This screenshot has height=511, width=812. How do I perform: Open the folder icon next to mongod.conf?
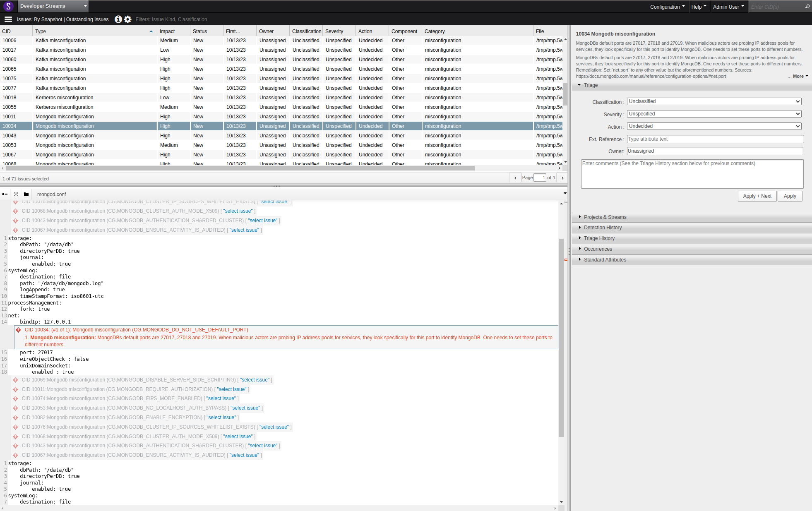pyautogui.click(x=26, y=194)
